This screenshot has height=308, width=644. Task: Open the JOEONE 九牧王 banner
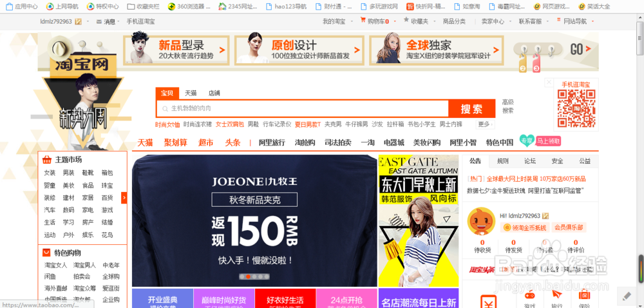(254, 220)
